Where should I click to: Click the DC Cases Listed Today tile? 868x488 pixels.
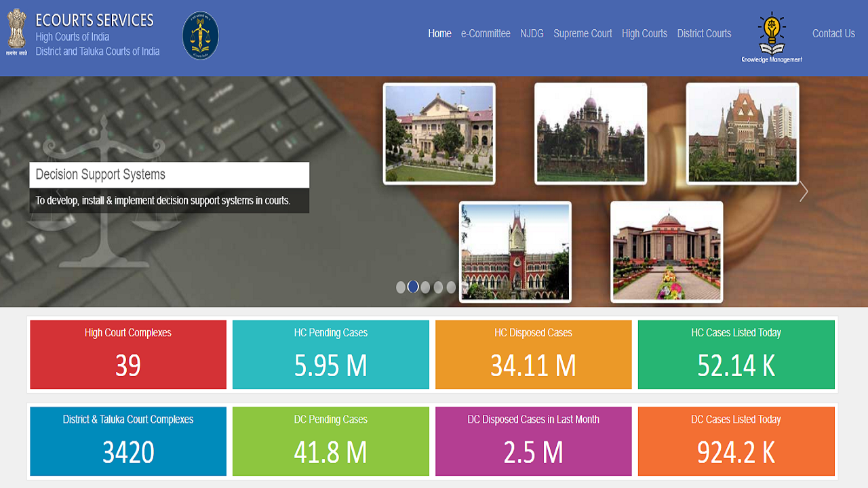pyautogui.click(x=736, y=441)
